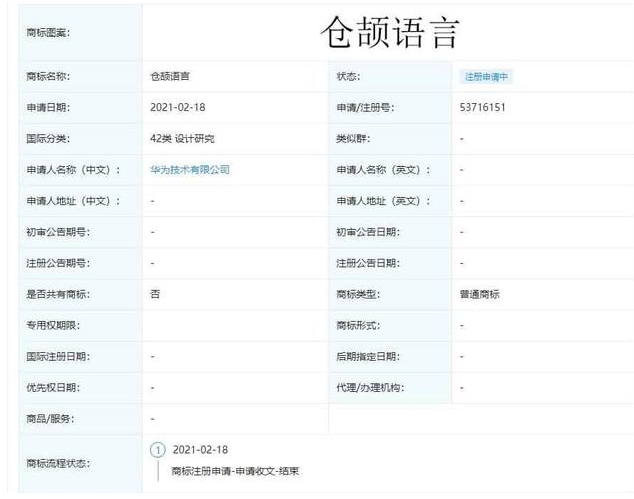Screen dimensions: 634x499
Task: Click the 后期指定日期 label
Action: pos(368,357)
